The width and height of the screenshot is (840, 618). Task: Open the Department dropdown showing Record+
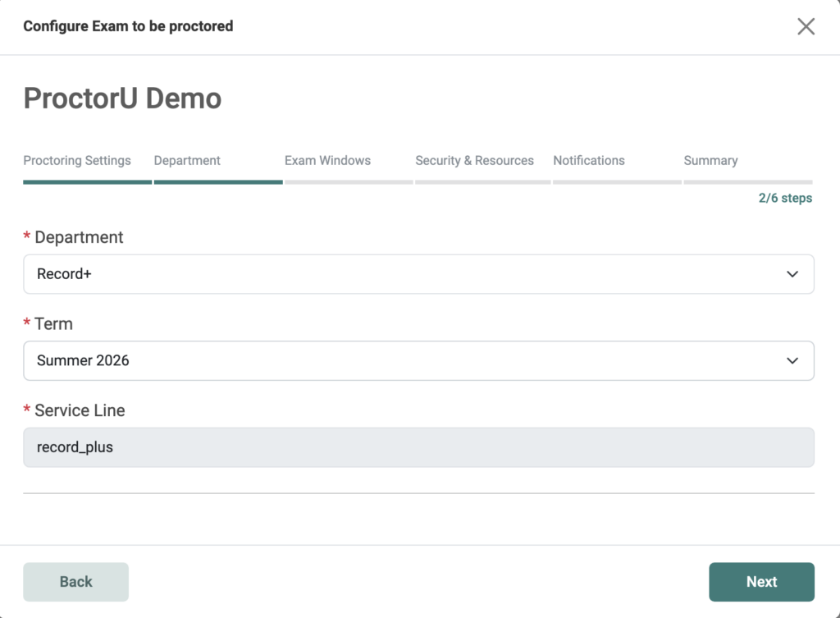pos(419,274)
